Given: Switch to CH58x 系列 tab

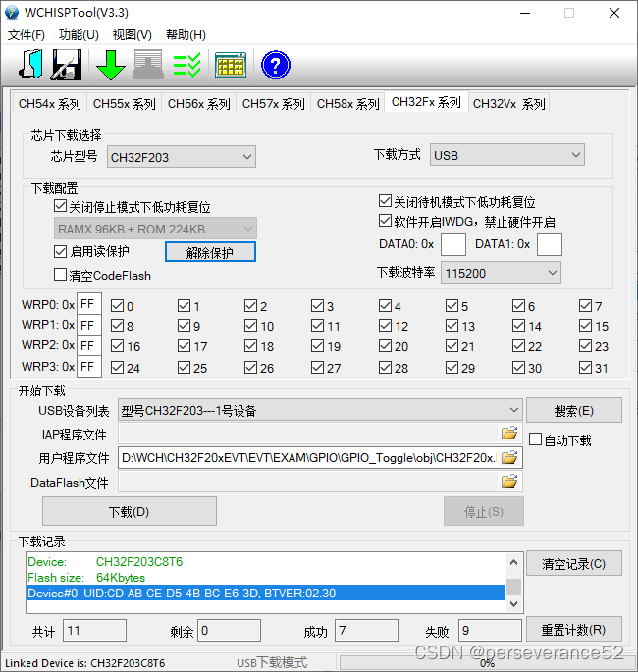Looking at the screenshot, I should 348,103.
